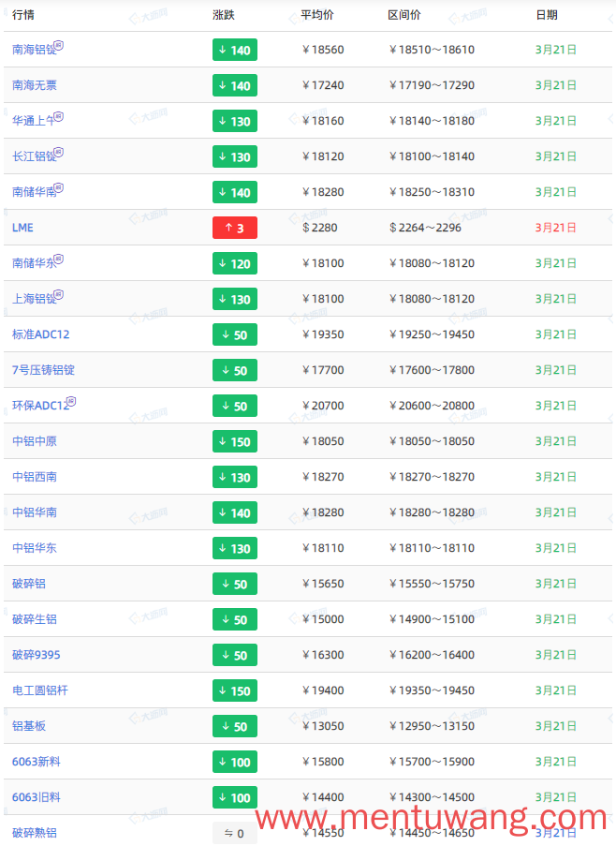Open the 南储华东 quote link

34,263
